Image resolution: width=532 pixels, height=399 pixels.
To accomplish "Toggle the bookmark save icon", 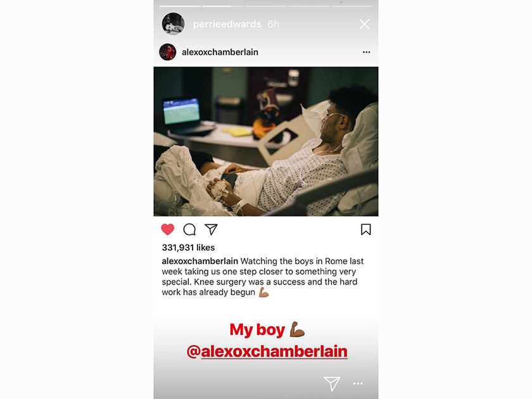I will point(366,230).
